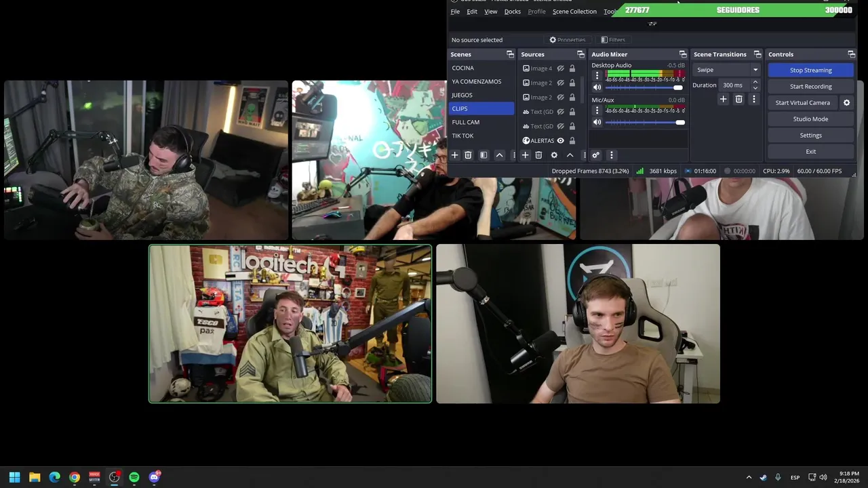
Task: Unlock the ALERTAS source
Action: pos(572,140)
